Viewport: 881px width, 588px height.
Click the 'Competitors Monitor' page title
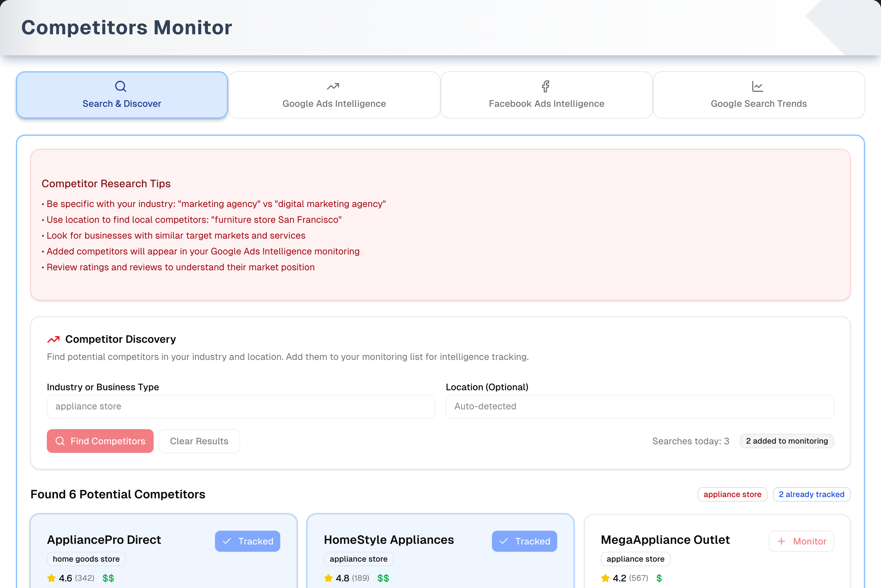point(127,27)
